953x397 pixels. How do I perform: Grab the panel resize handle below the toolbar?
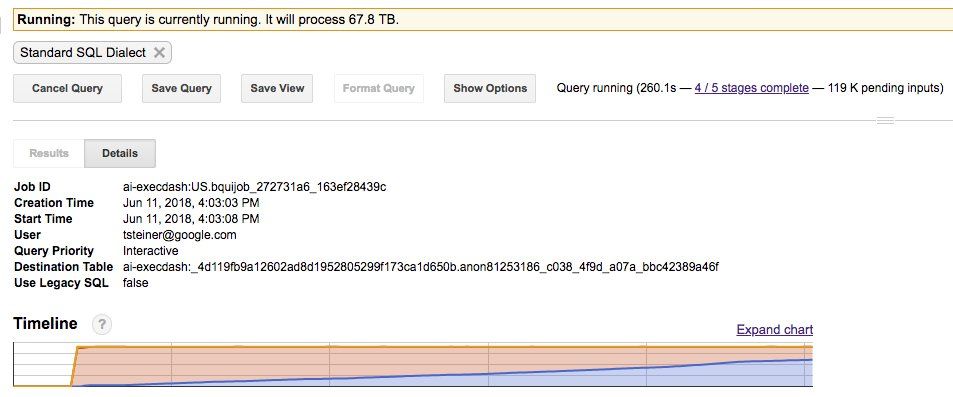(885, 120)
